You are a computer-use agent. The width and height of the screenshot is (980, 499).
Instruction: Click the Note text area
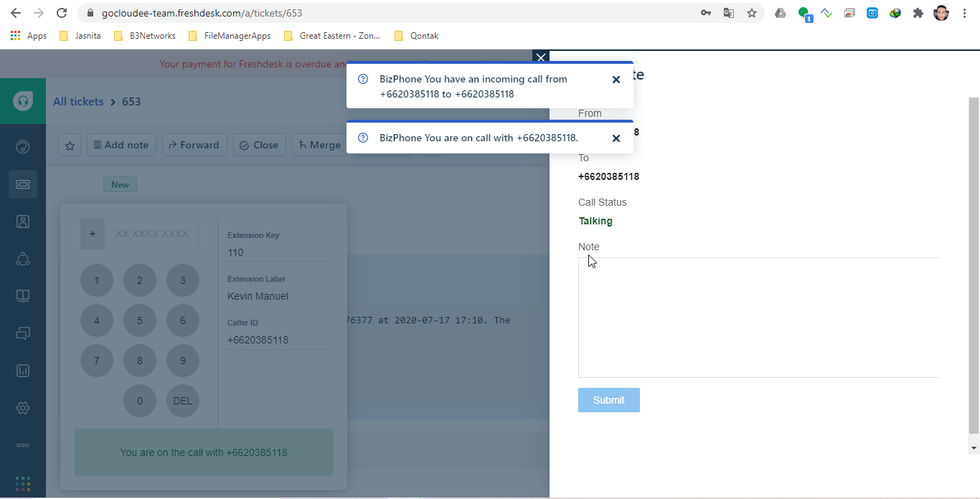758,318
